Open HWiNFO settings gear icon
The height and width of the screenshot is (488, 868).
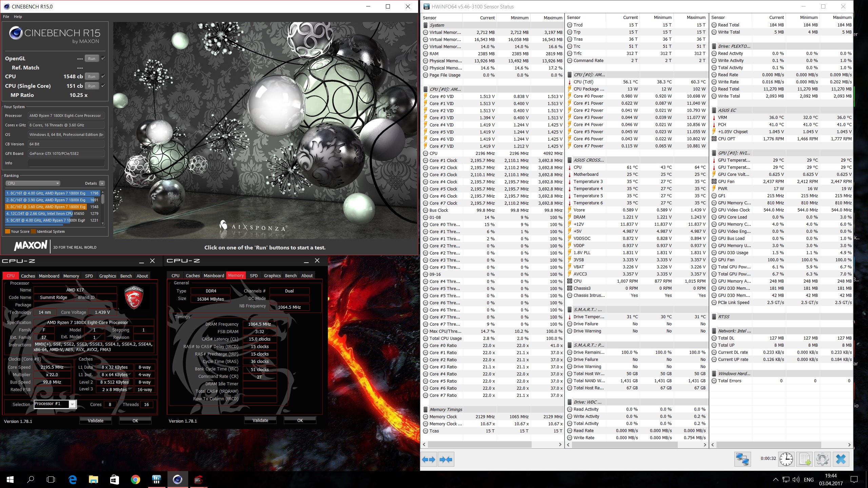coord(823,460)
